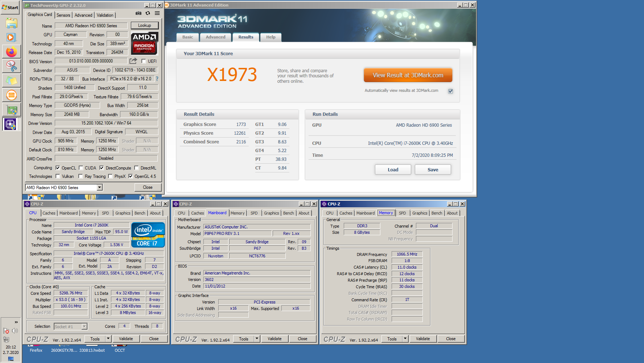Click the CPU-Z Memory window title icon

(x=324, y=204)
